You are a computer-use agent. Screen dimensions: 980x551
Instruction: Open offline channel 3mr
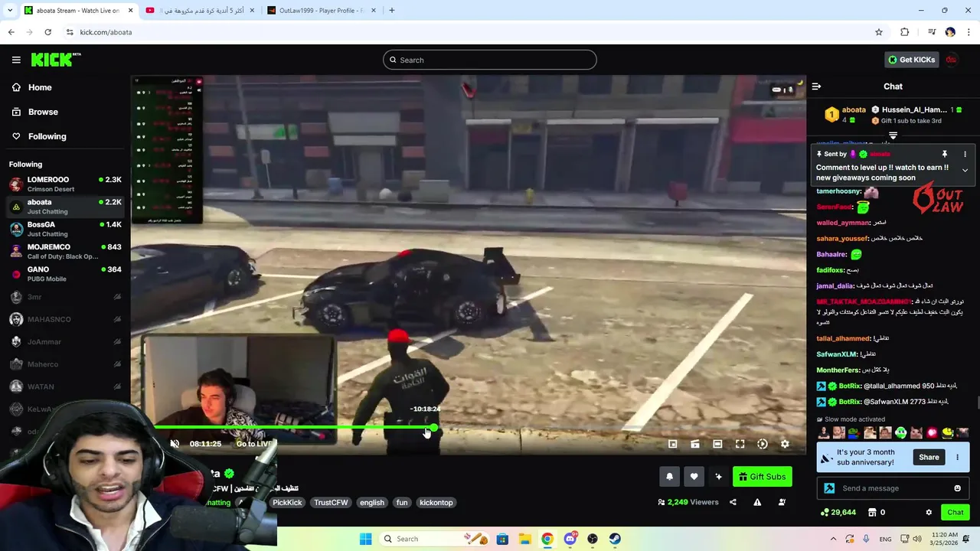pyautogui.click(x=65, y=297)
